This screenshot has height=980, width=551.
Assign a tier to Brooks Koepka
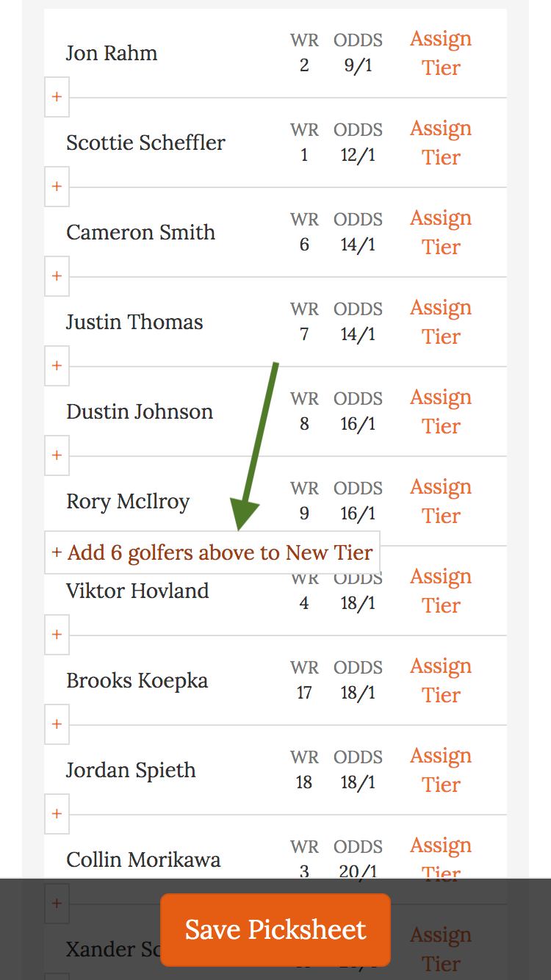[x=441, y=680]
